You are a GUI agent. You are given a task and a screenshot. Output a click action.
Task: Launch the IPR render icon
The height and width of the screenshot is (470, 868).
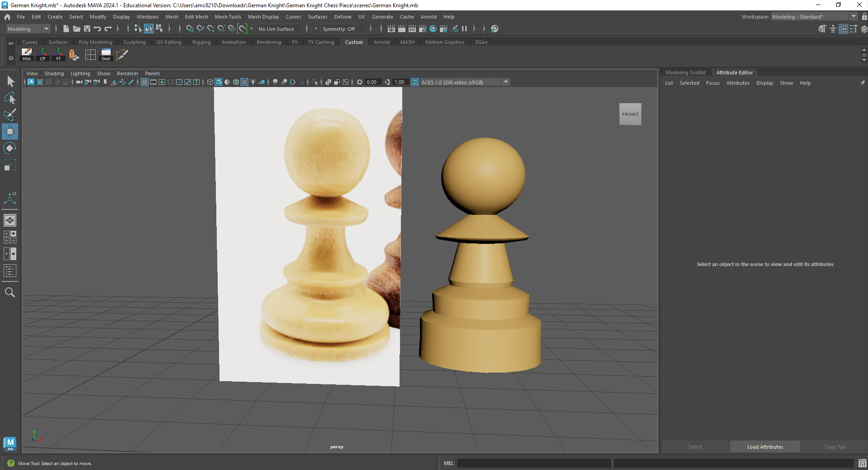(x=412, y=29)
